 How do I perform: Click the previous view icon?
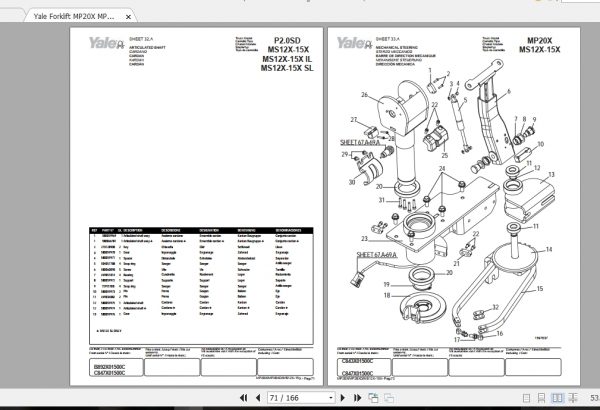(x=373, y=398)
